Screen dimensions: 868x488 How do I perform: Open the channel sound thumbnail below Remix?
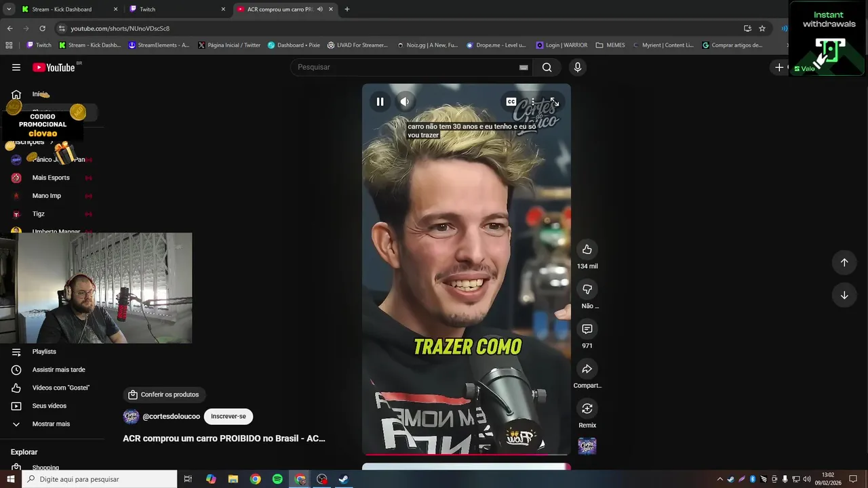tap(587, 446)
